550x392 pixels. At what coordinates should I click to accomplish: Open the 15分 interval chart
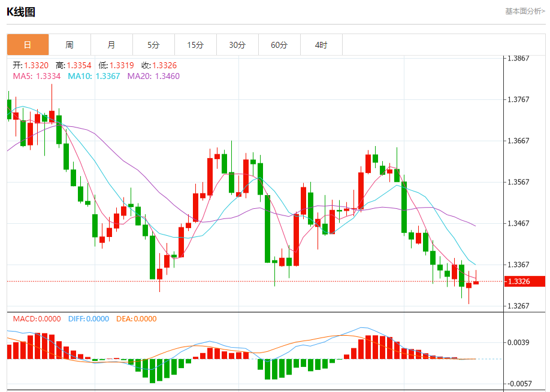[195, 45]
